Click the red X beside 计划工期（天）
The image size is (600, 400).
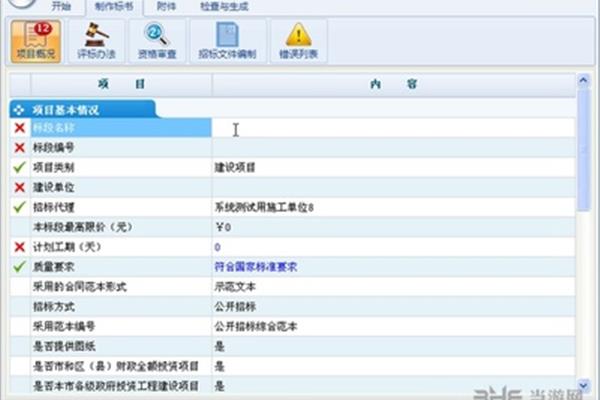(20, 247)
